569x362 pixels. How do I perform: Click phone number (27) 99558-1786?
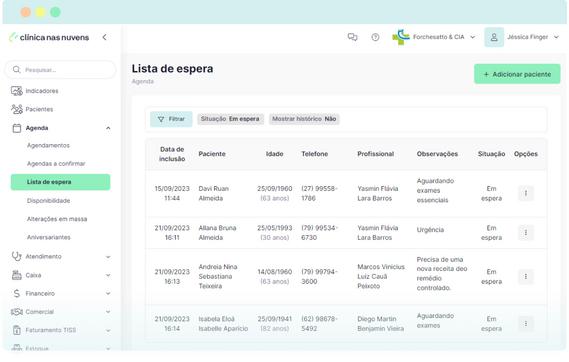[x=319, y=193]
